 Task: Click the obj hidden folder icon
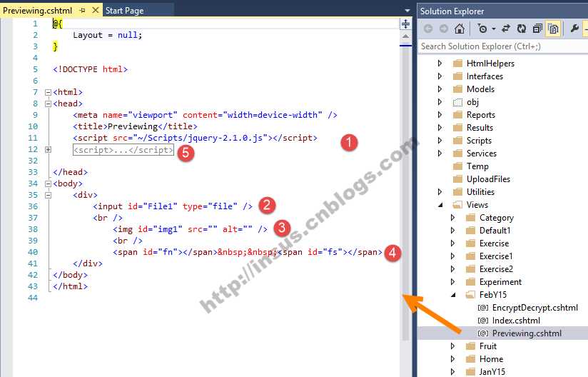point(457,102)
